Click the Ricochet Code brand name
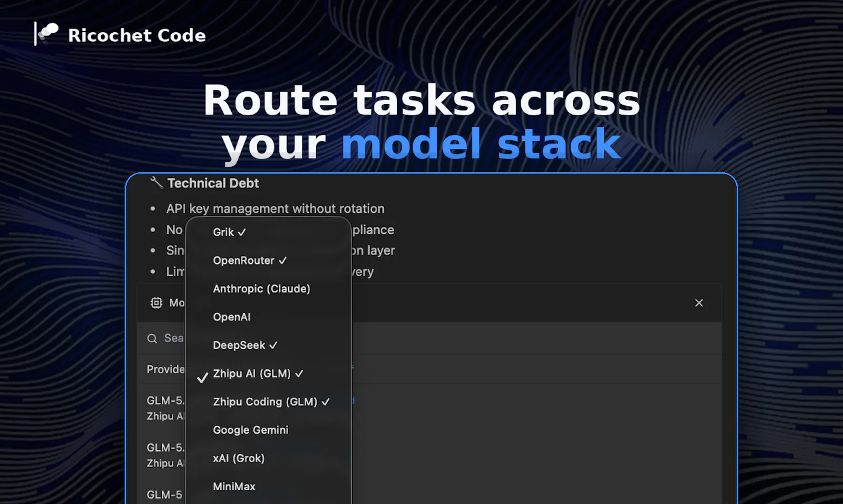Image resolution: width=843 pixels, height=504 pixels. click(137, 35)
